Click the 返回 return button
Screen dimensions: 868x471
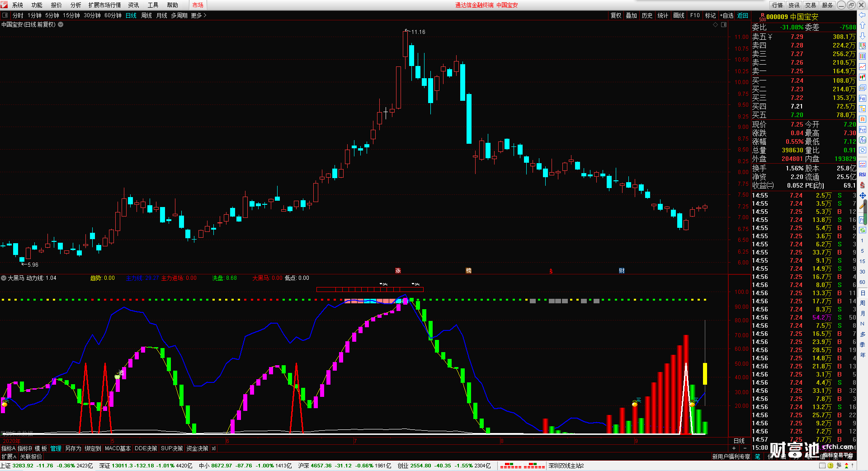coord(743,15)
